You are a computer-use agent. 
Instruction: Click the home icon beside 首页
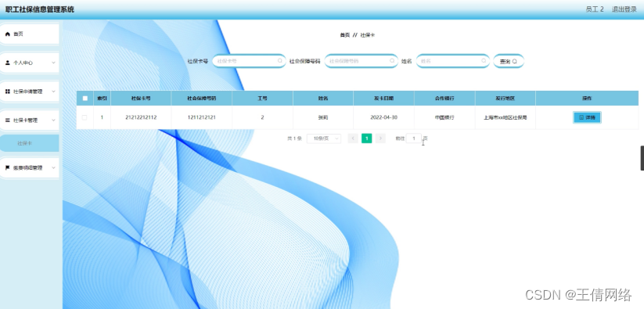pos(7,34)
